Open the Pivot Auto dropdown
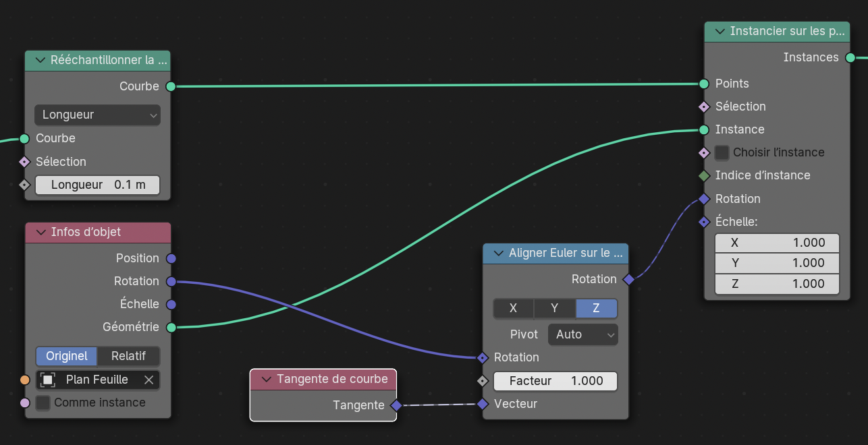This screenshot has height=445, width=868. pyautogui.click(x=582, y=334)
